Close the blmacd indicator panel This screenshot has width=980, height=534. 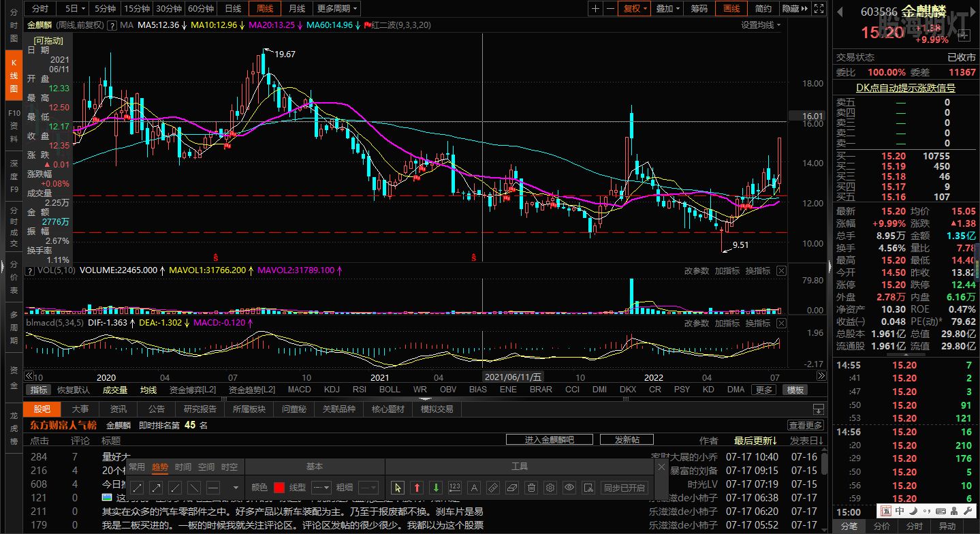781,323
